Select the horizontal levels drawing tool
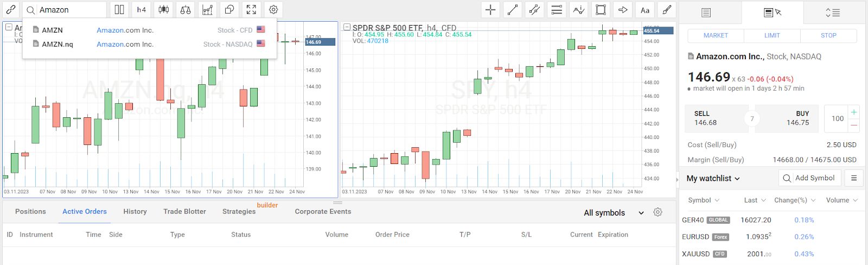Viewport: 868px width, 265px height. click(557, 10)
